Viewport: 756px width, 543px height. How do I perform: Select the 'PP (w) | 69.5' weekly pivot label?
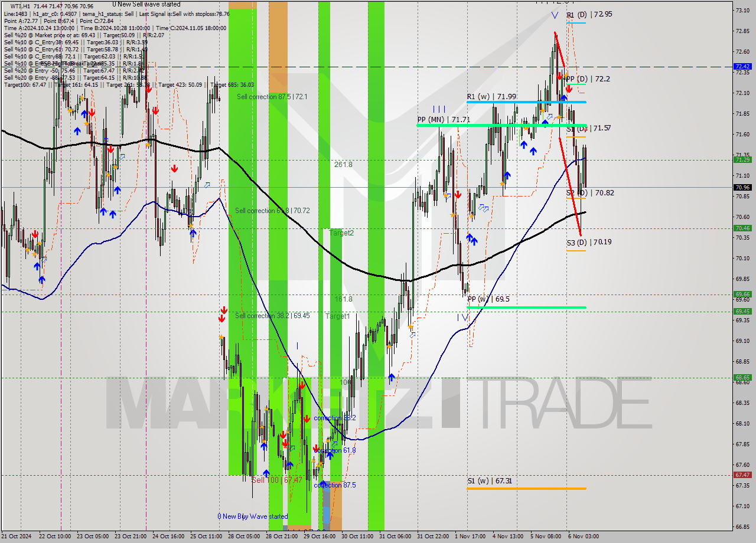pyautogui.click(x=488, y=299)
